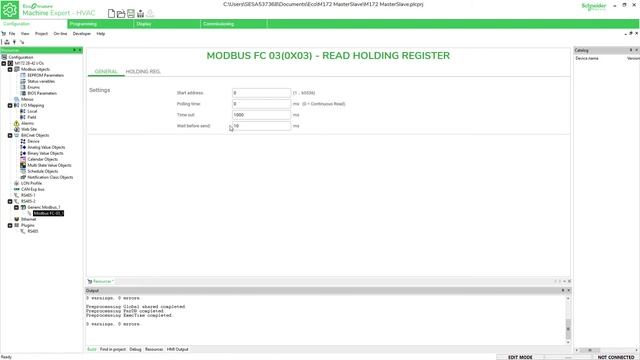Image resolution: width=640 pixels, height=360 pixels.
Task: Open the Developer menu
Action: pyautogui.click(x=82, y=34)
